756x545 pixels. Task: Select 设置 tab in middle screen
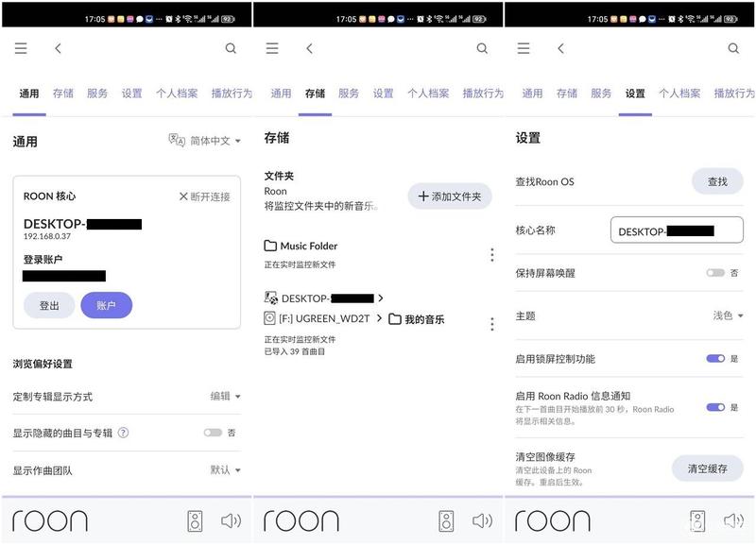[x=384, y=93]
